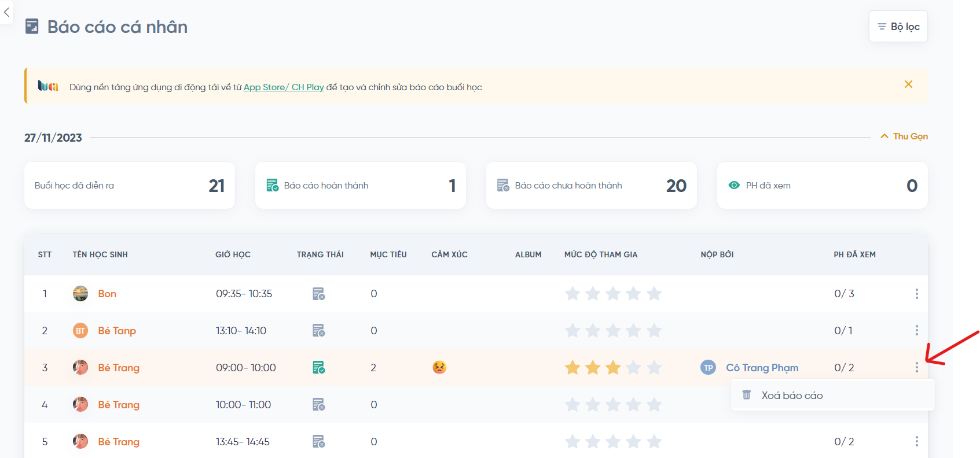This screenshot has height=458, width=980.
Task: Click the TP avatar next to Cô Trang Phạm
Action: click(x=708, y=368)
